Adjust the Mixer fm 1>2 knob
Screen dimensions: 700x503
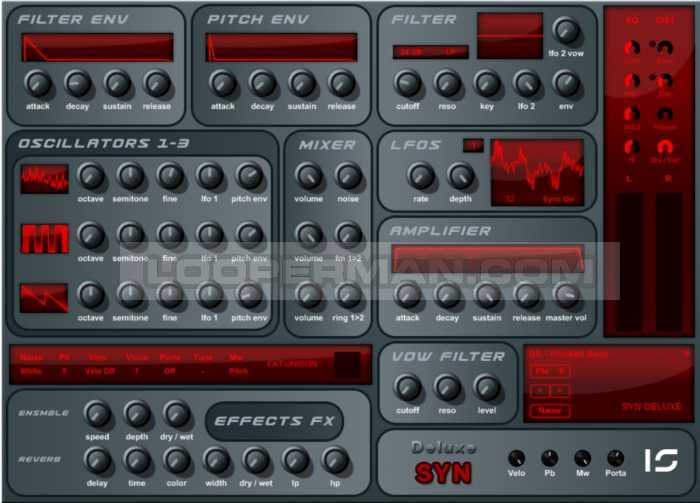348,235
